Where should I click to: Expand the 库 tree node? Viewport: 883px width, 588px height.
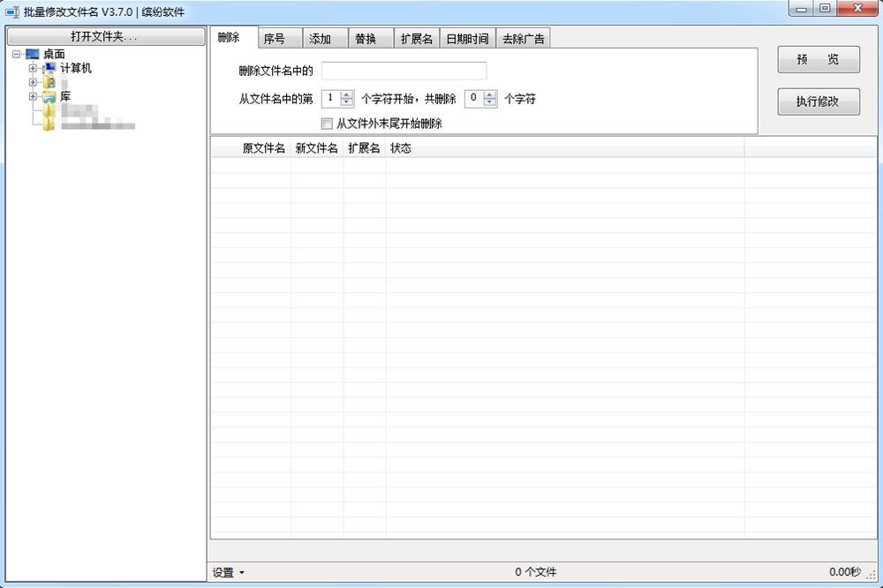(33, 96)
